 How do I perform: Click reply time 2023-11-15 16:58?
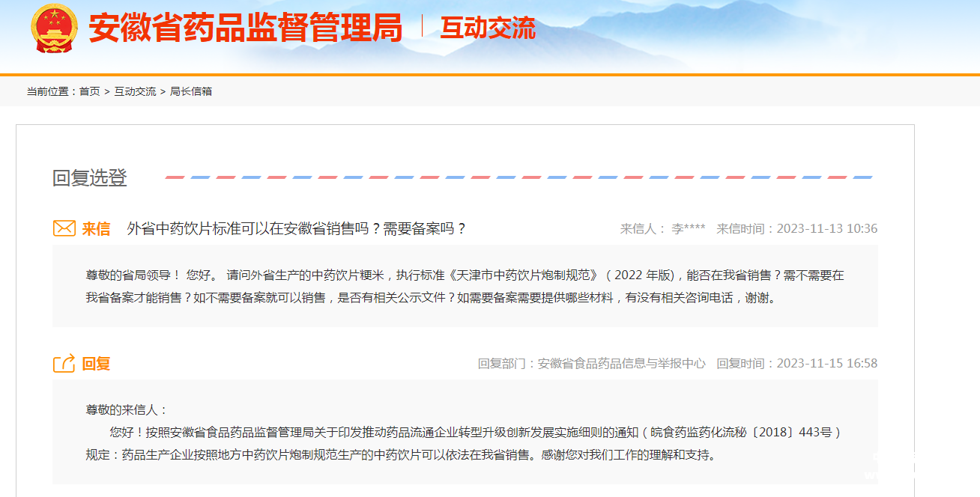tap(827, 363)
